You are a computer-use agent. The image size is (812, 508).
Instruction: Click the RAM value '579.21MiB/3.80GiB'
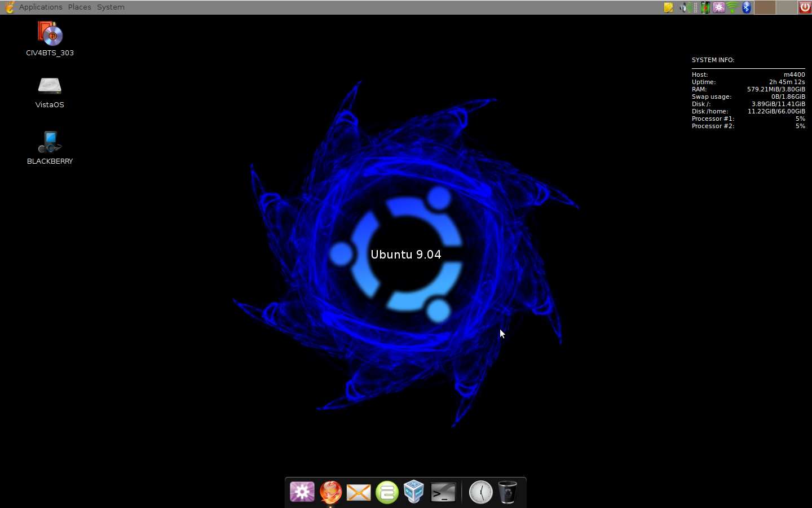(x=776, y=89)
